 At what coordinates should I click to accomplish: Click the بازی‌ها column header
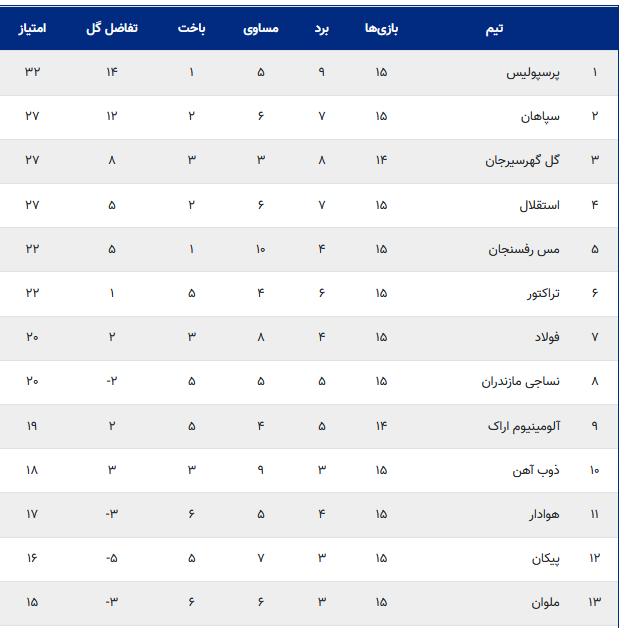point(381,29)
